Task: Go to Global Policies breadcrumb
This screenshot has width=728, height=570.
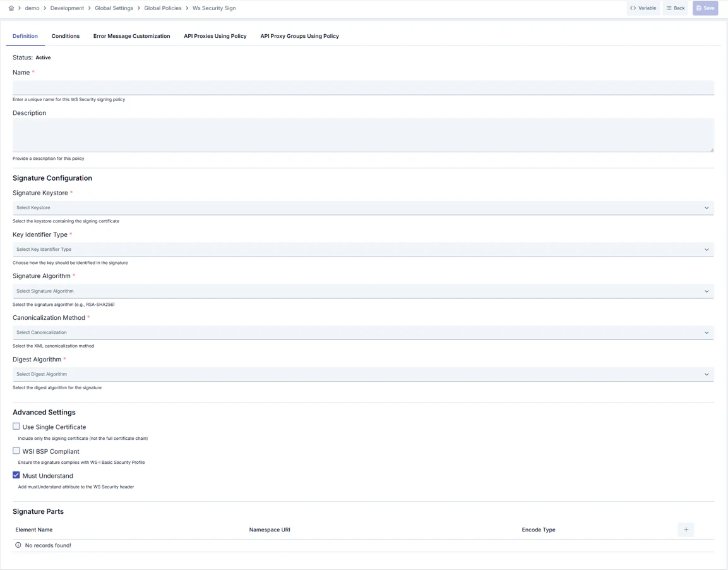Action: click(x=162, y=8)
